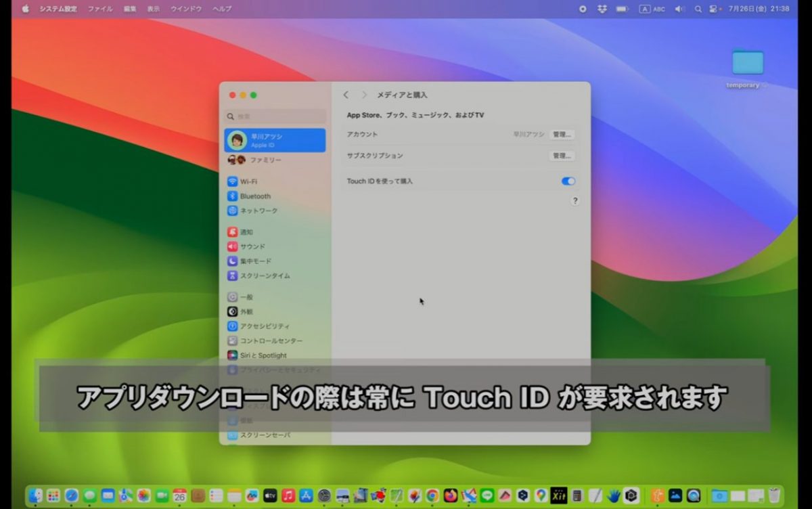Click 管理… button for アカウント
The image size is (812, 509).
[562, 135]
